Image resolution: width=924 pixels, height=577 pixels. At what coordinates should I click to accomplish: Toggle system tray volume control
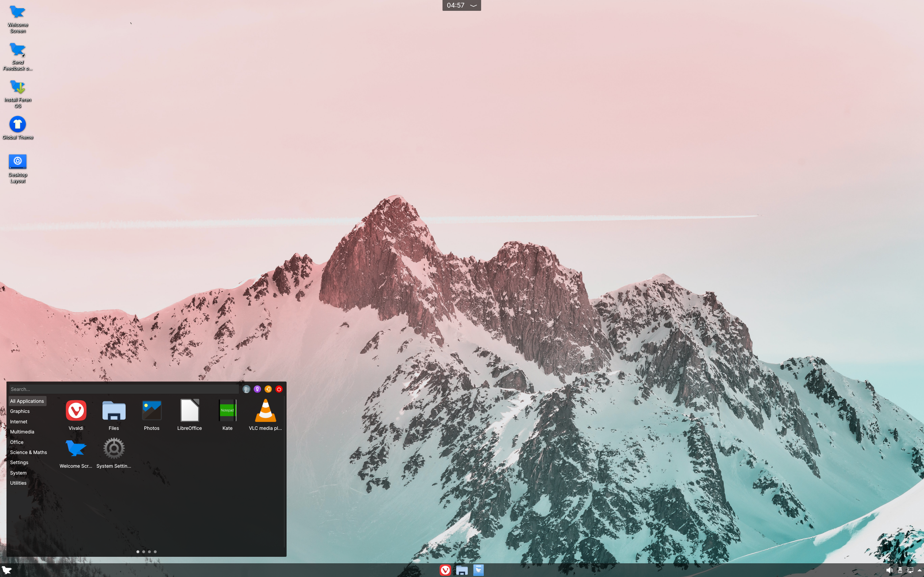point(889,570)
